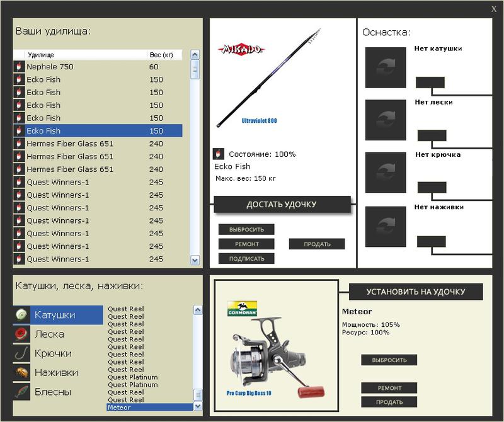
Task: Click ВЫБРОСИТЬ under the rod panel
Action: (x=246, y=229)
